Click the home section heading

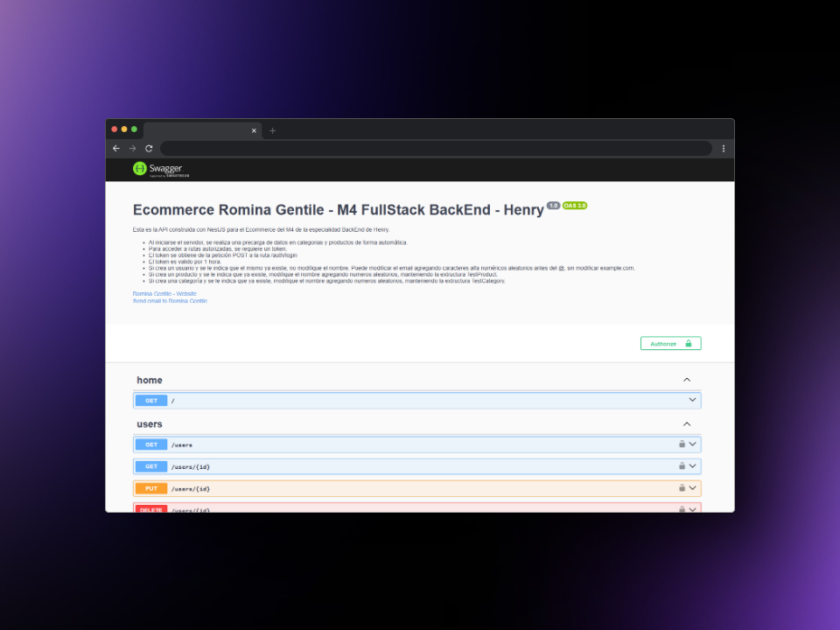point(150,381)
